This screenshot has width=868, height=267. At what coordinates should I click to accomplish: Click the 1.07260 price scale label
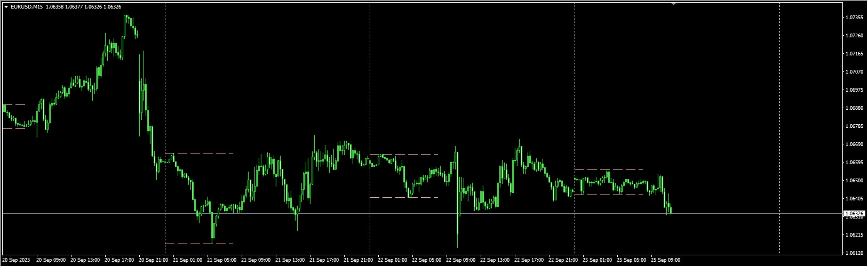855,36
